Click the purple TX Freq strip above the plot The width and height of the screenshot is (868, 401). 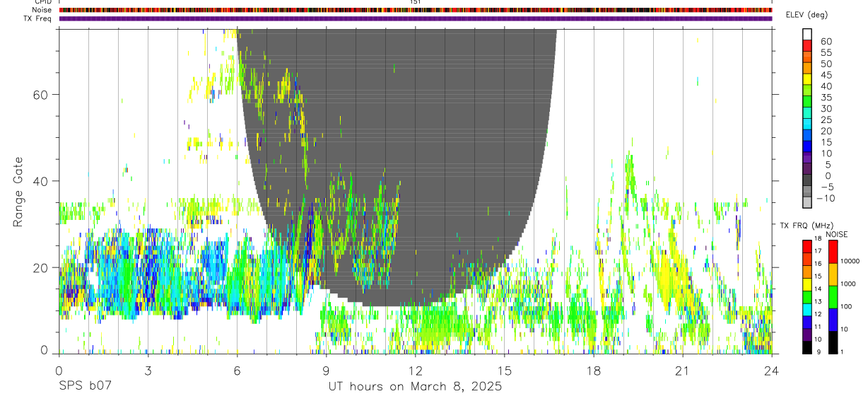coord(415,18)
